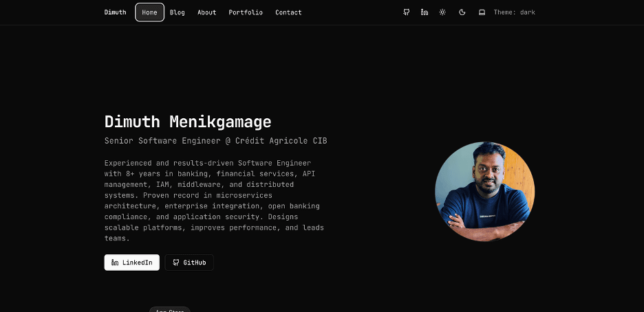Select dark theme using moon icon
Screen dimensions: 644x312
point(462,12)
